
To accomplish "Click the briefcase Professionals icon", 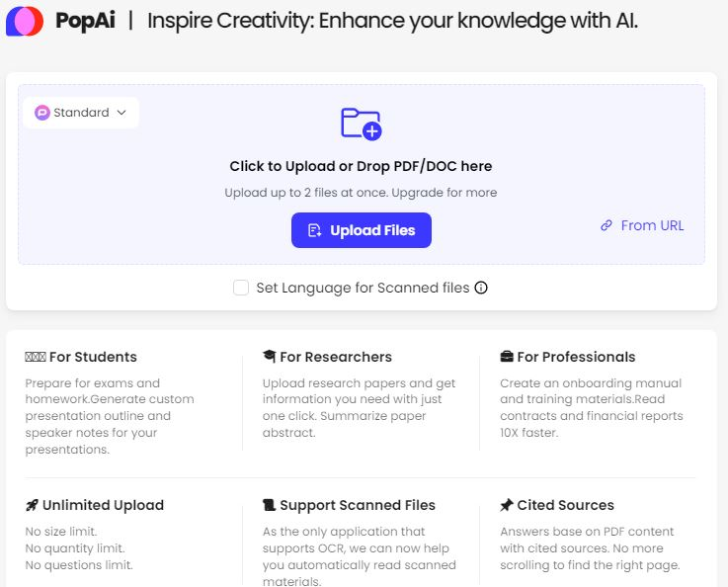I will (x=507, y=356).
